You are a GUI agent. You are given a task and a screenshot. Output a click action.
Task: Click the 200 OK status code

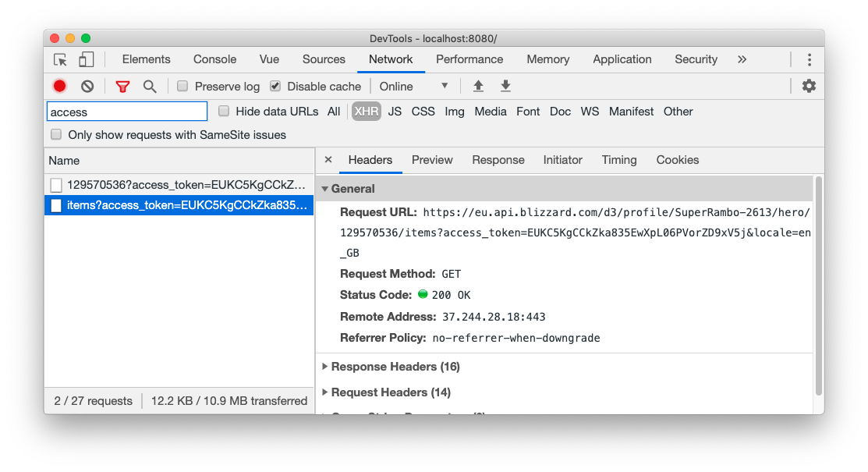tap(452, 295)
